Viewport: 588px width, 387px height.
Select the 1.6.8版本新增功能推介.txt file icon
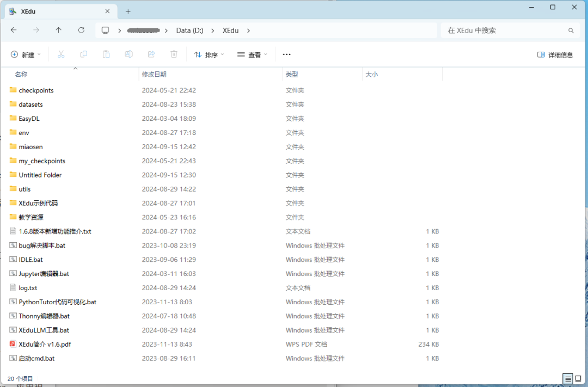click(13, 231)
